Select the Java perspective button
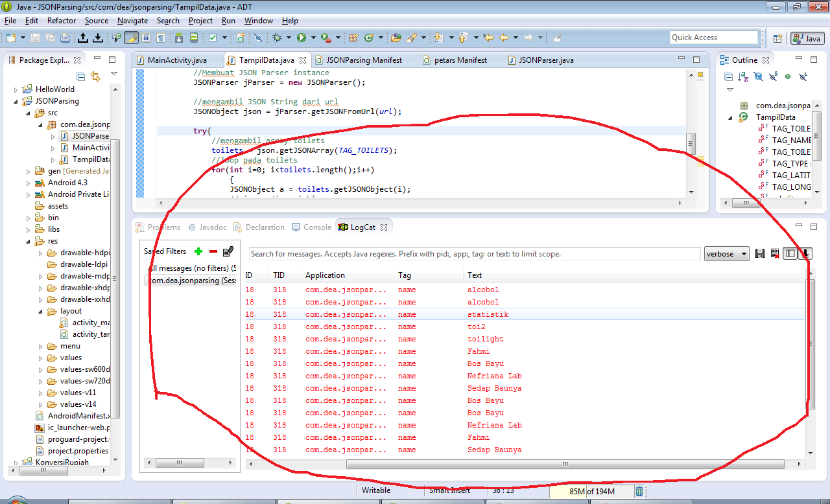 (x=807, y=38)
